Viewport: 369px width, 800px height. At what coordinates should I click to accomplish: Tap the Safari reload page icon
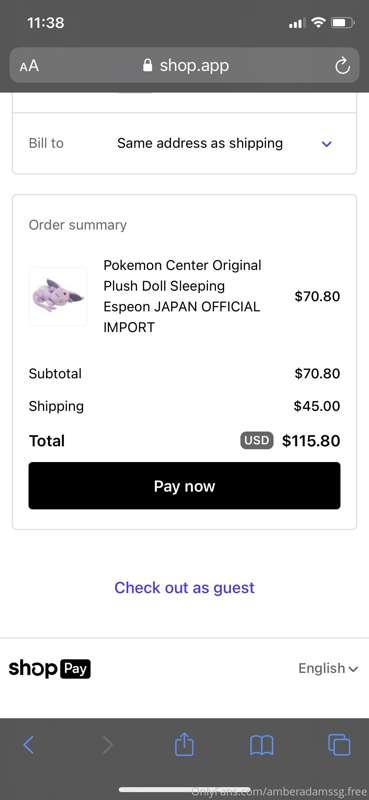(342, 66)
